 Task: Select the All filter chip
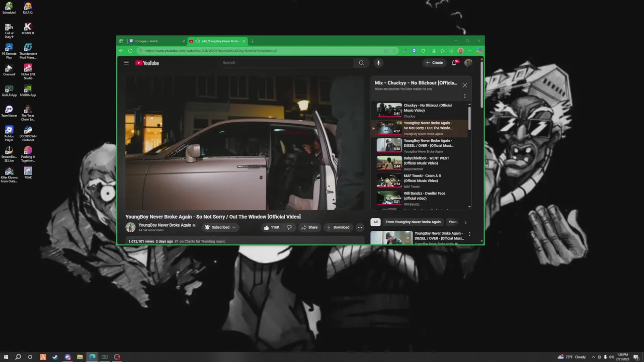(x=375, y=222)
